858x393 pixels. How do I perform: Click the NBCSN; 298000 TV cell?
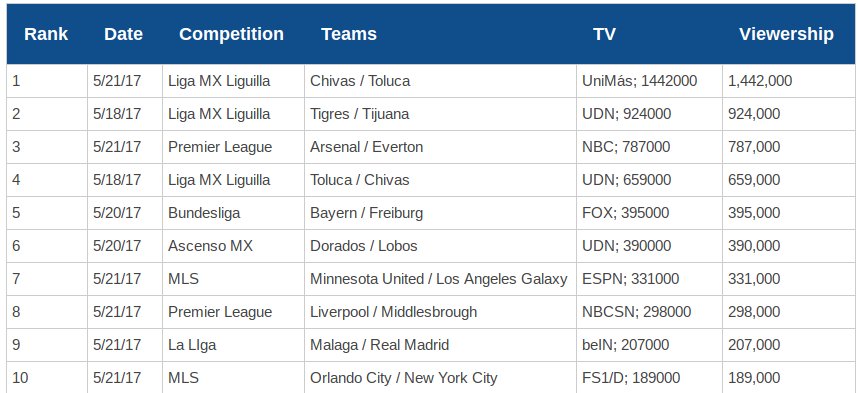[649, 312]
